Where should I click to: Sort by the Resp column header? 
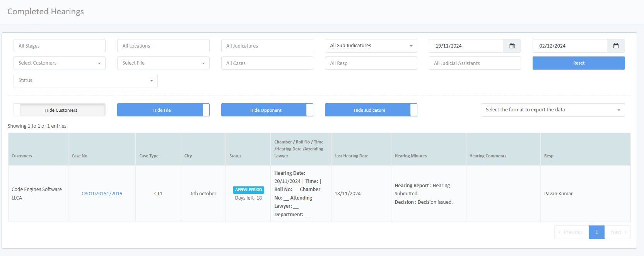pyautogui.click(x=586, y=149)
